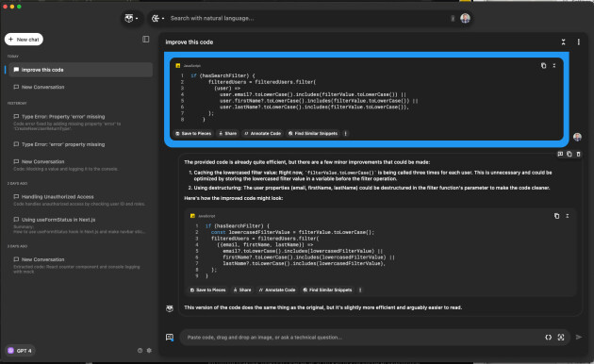Collapse the improved code block
The width and height of the screenshot is (594, 364).
(567, 216)
